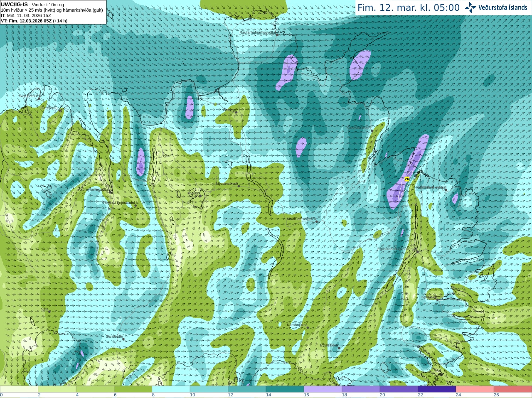Click the UWC/IG-IS model label

pos(14,5)
